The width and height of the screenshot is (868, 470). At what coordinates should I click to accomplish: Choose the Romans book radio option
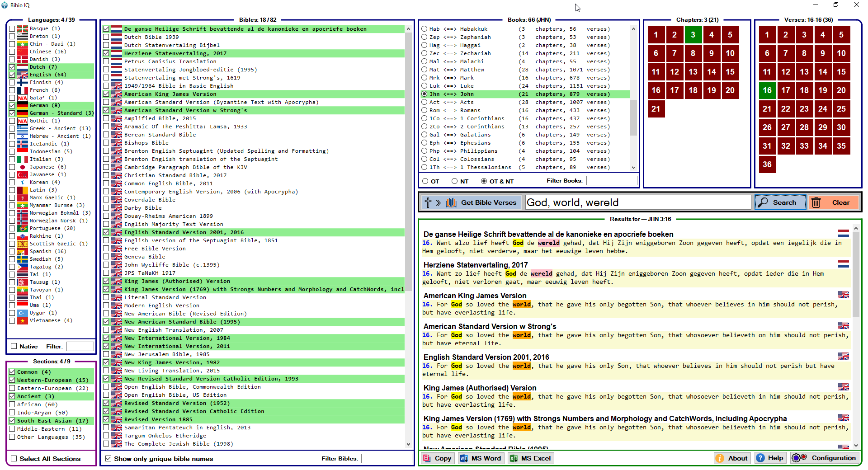[x=425, y=110]
